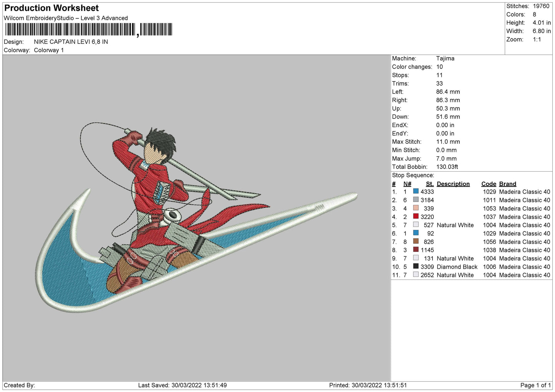Select the white swatch in stop 11
This screenshot has width=555, height=392.
(416, 275)
